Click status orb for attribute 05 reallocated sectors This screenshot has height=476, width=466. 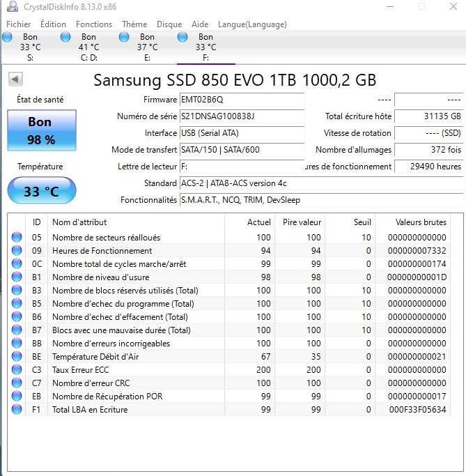click(x=17, y=238)
